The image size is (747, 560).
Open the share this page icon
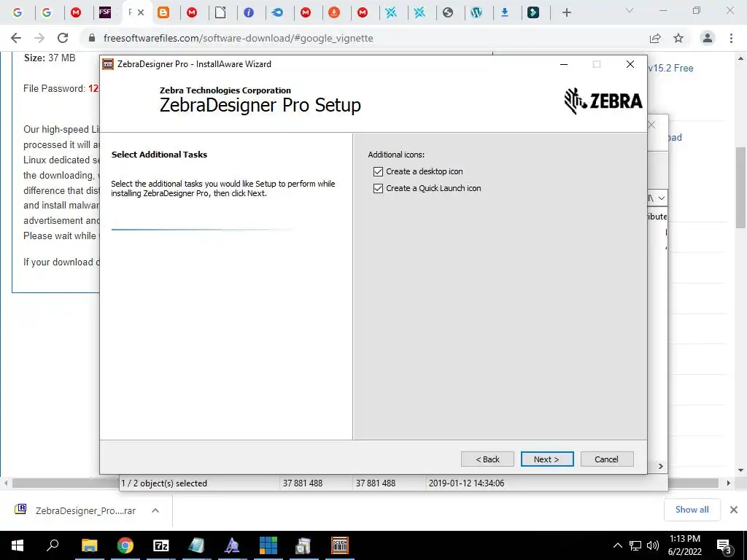[655, 38]
